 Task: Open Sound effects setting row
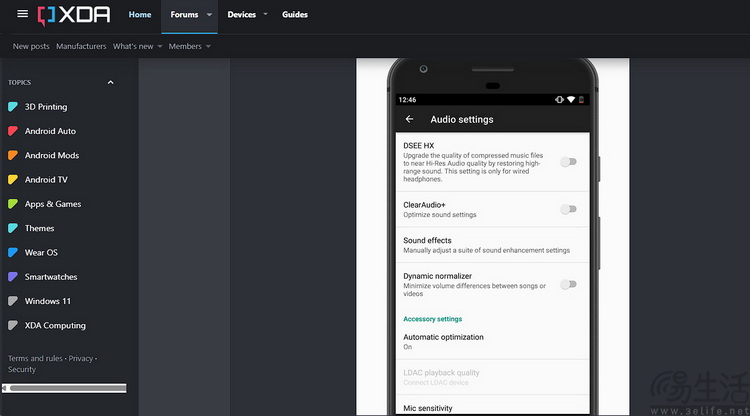pyautogui.click(x=493, y=245)
